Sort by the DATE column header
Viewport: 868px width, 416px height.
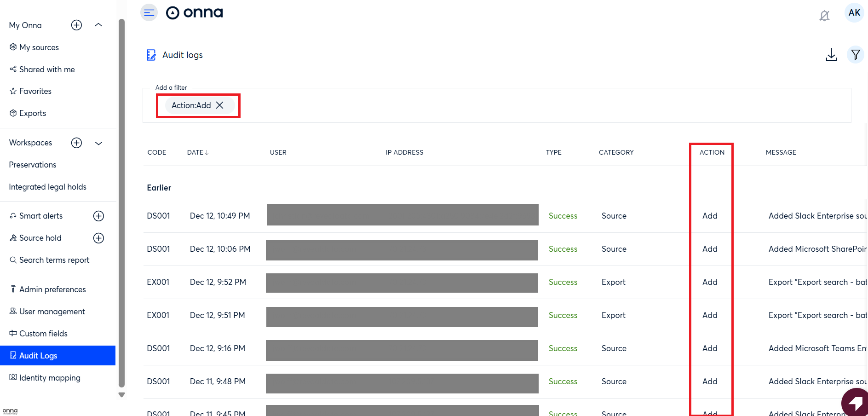[x=198, y=152]
